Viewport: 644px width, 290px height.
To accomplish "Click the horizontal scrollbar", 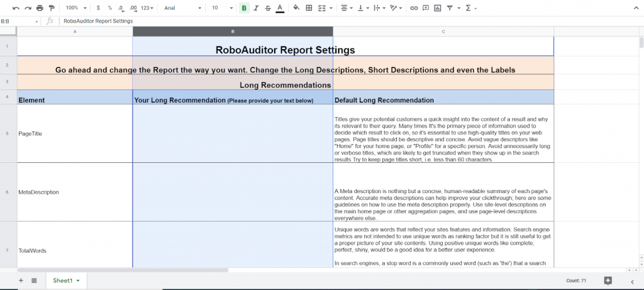I will point(123,270).
